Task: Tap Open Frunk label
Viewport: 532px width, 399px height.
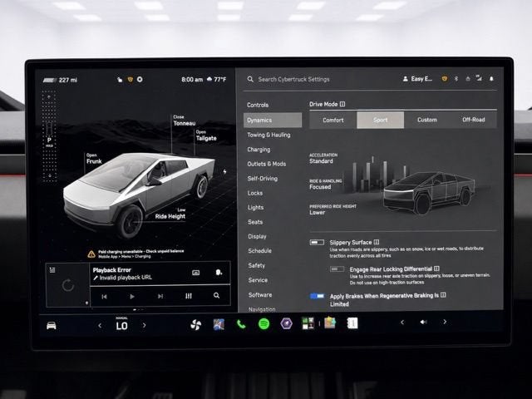Action: coord(94,159)
